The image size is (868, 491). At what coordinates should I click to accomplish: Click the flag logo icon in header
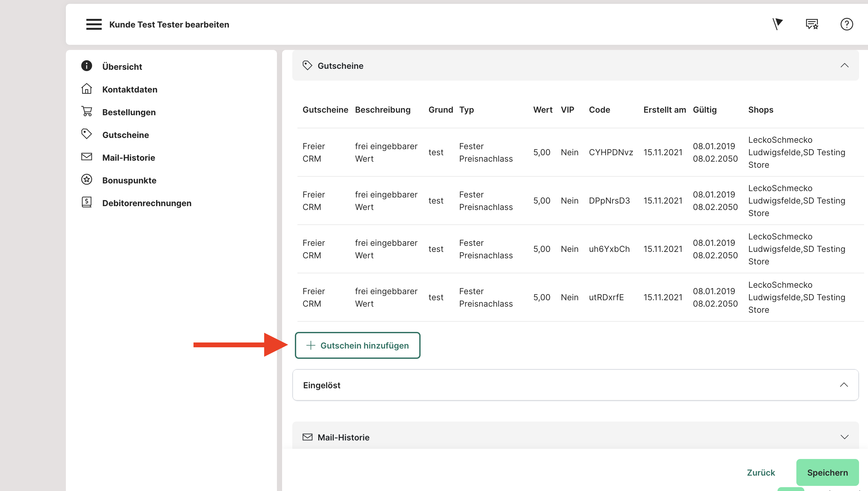click(777, 24)
